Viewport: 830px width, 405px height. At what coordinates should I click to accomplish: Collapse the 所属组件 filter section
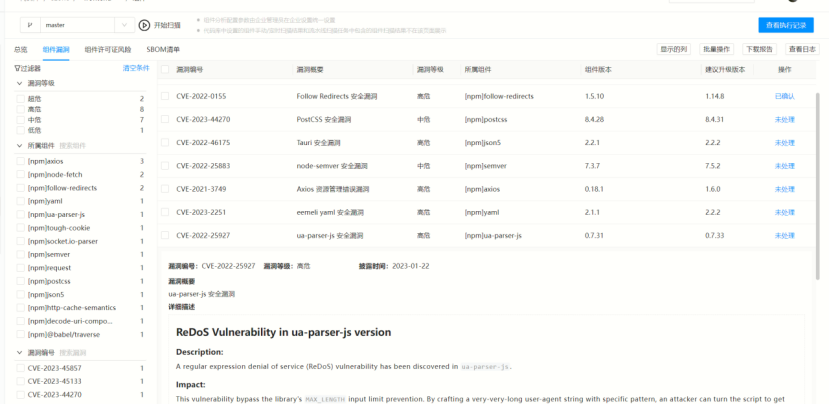(19, 146)
